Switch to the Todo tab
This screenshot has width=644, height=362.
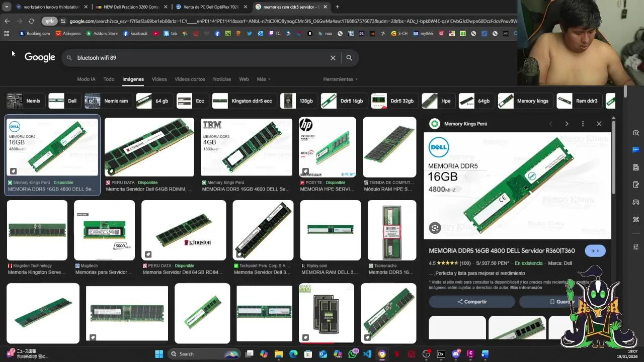click(x=109, y=79)
